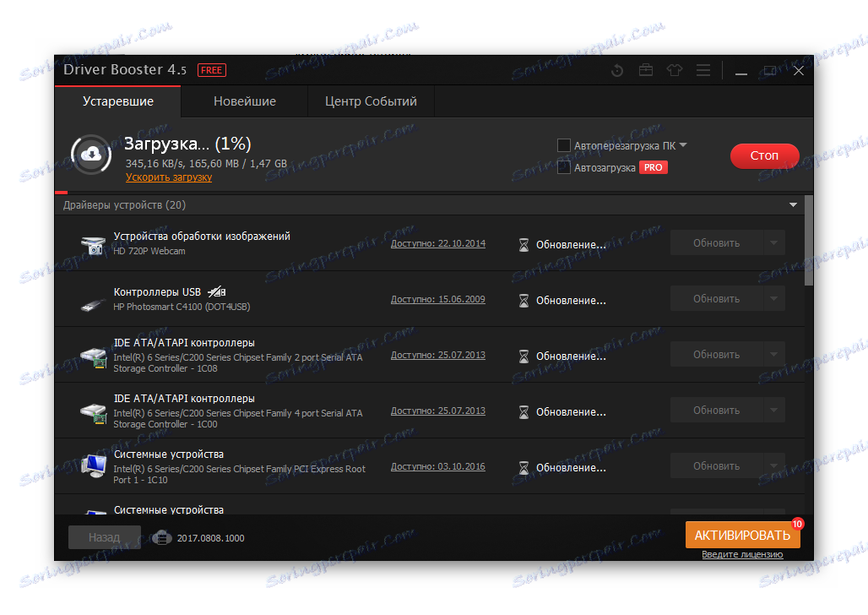Open the restore history icon in title bar
This screenshot has height=615, width=868.
click(x=616, y=70)
